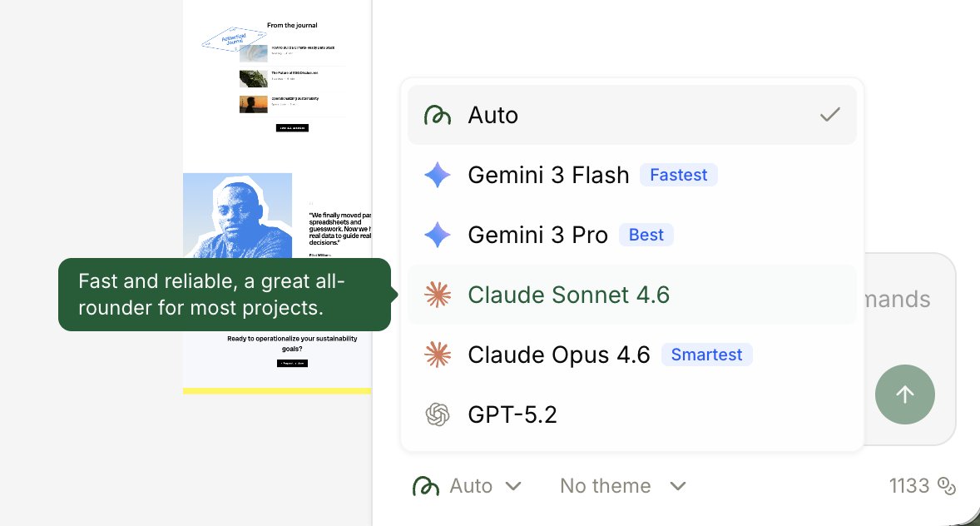Click the VIEW ALL ARTICLES button in the preview
This screenshot has width=980, height=526.
(292, 128)
